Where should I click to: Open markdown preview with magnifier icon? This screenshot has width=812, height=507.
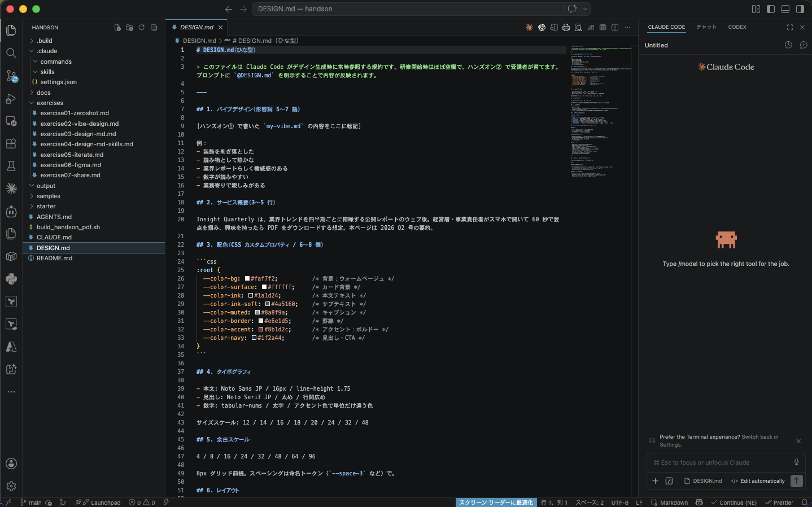578,27
